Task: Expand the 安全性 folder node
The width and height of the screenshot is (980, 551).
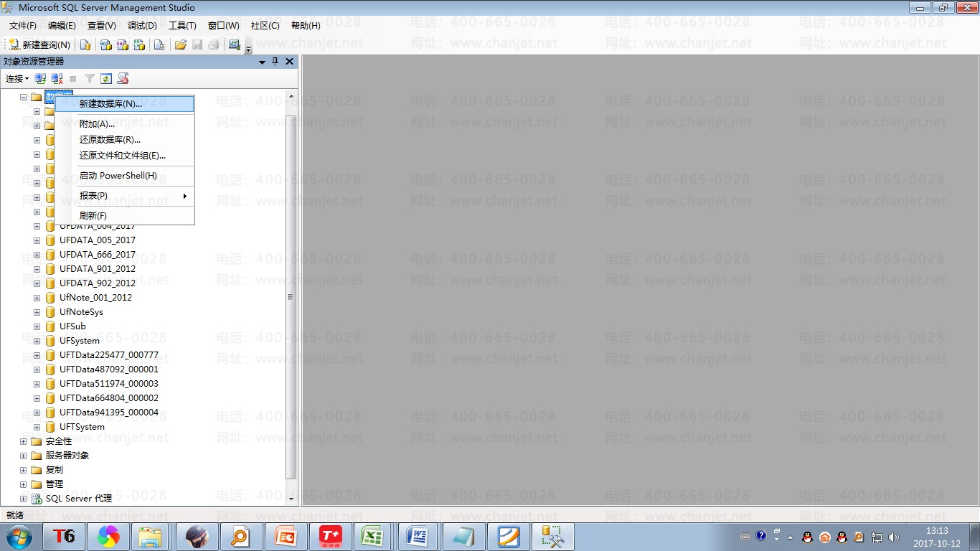Action: [23, 441]
